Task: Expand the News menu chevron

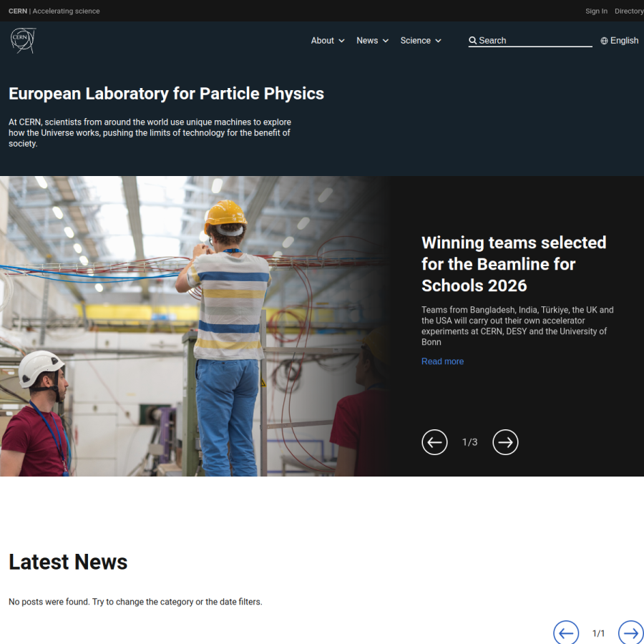Action: pos(385,41)
